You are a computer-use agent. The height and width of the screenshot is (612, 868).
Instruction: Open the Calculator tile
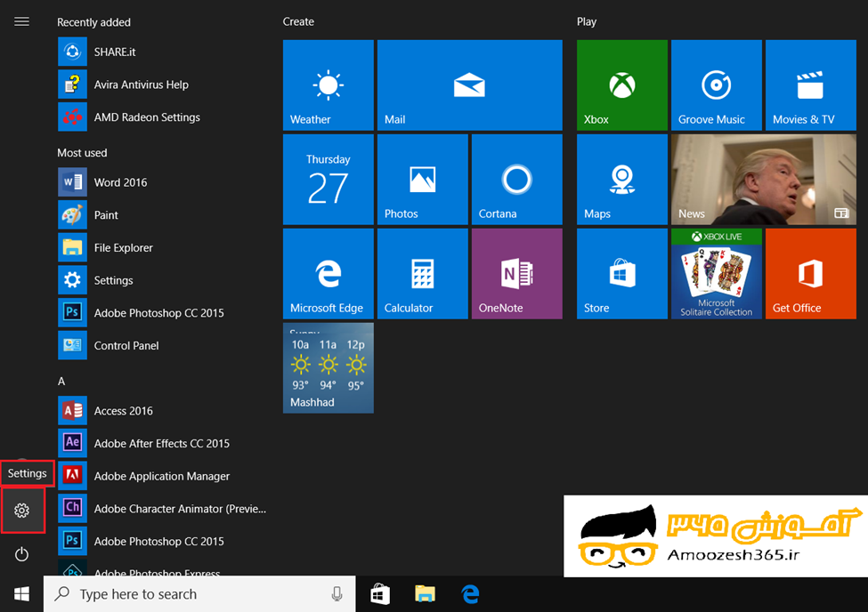click(422, 274)
